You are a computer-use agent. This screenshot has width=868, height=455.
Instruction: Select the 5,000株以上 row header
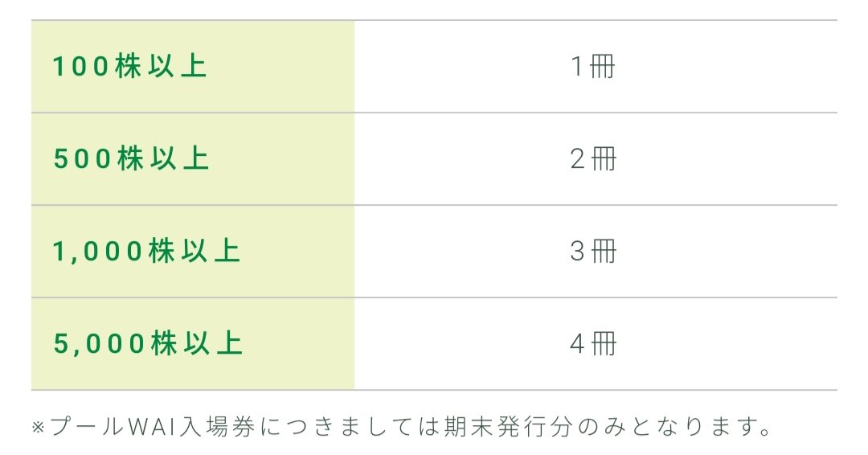(193, 344)
